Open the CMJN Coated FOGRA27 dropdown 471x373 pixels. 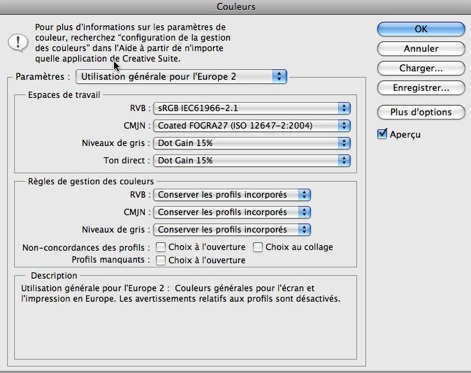click(x=252, y=126)
